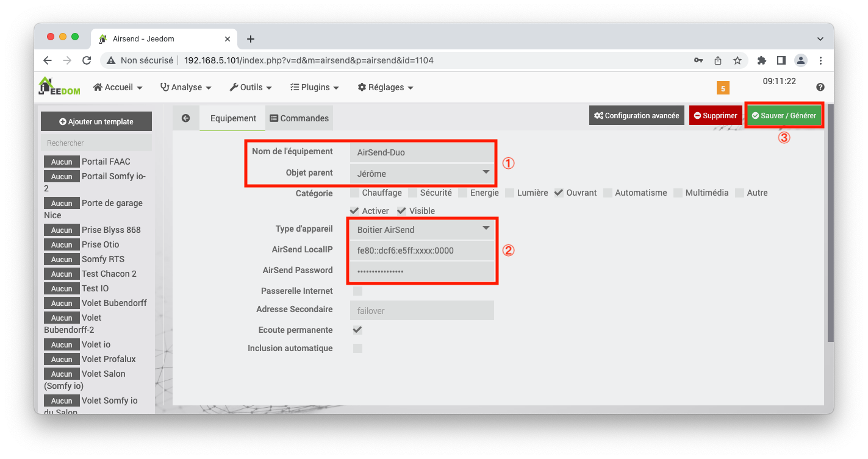The image size is (868, 459).
Task: Click the Rechercher search field
Action: [x=96, y=142]
